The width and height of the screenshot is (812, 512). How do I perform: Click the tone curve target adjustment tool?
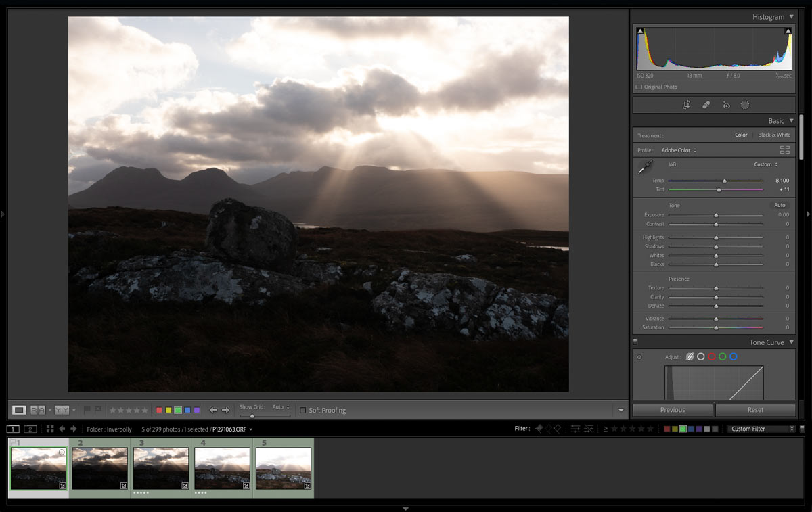tap(639, 357)
